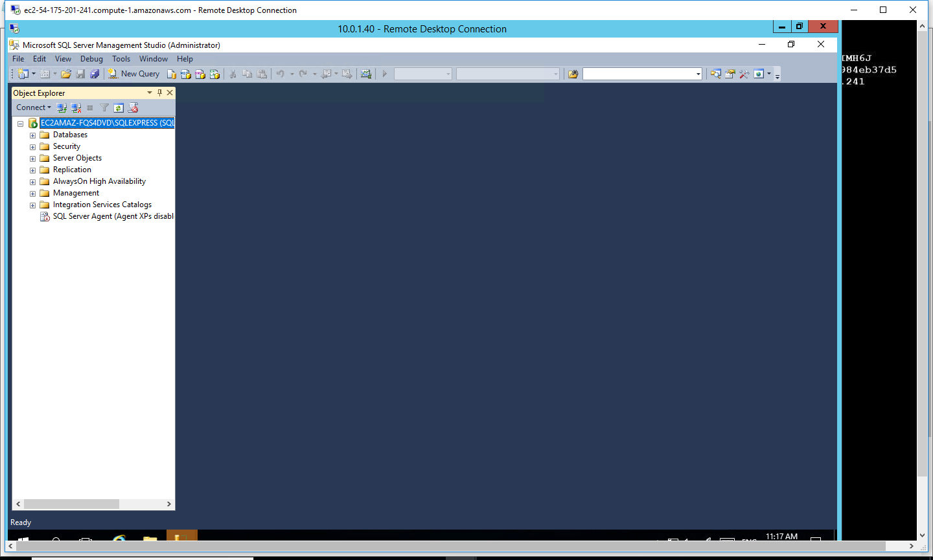Image resolution: width=933 pixels, height=560 pixels.
Task: Open a file using the toolbar icon
Action: (x=66, y=73)
